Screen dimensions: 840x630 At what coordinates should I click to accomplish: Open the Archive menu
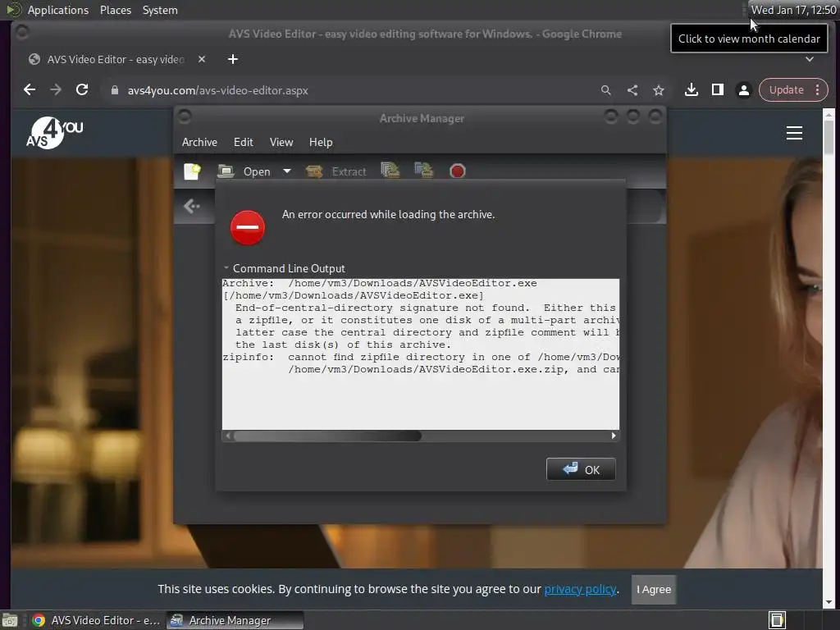tap(199, 142)
